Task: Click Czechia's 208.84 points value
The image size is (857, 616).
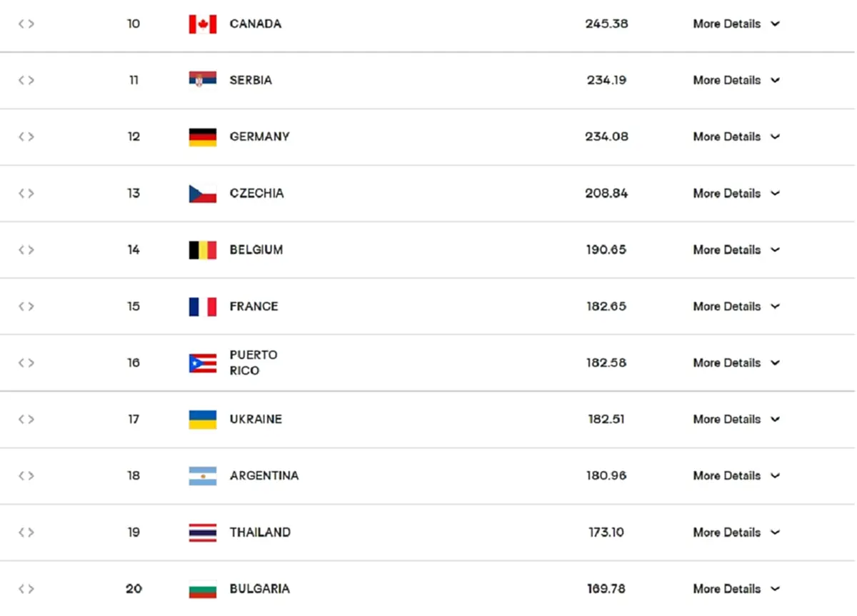Action: pyautogui.click(x=607, y=193)
